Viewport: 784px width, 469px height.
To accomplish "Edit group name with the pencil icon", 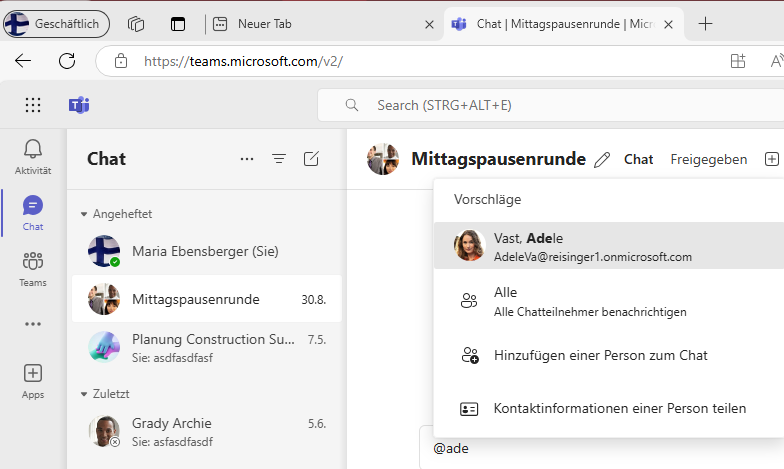I will 602,160.
